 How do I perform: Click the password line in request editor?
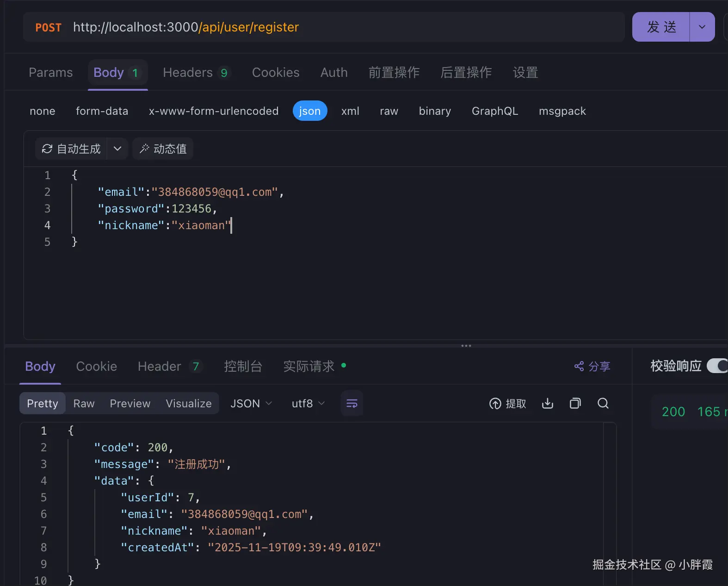(157, 209)
